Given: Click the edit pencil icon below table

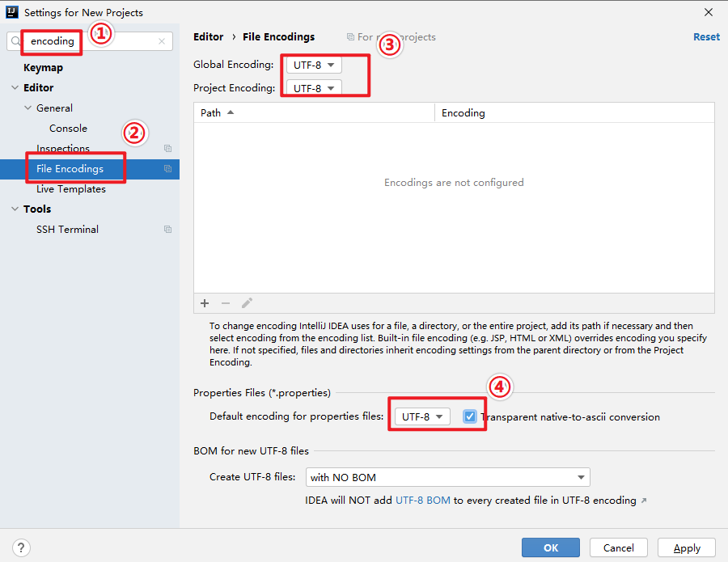Looking at the screenshot, I should (247, 303).
